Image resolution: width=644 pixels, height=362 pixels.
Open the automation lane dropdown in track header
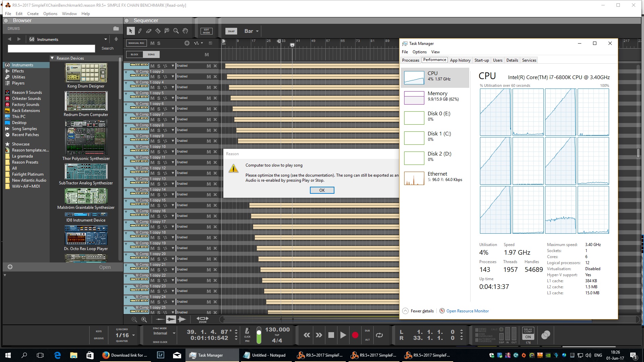point(199,43)
